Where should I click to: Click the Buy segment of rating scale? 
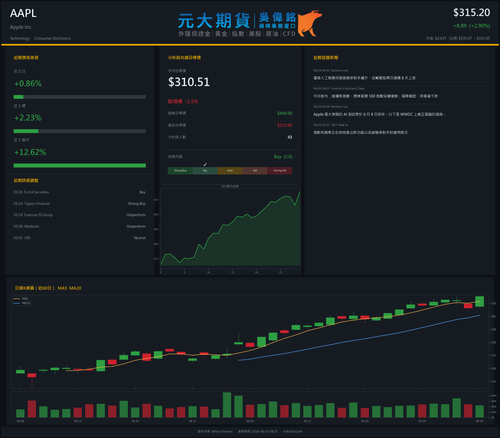click(x=205, y=171)
